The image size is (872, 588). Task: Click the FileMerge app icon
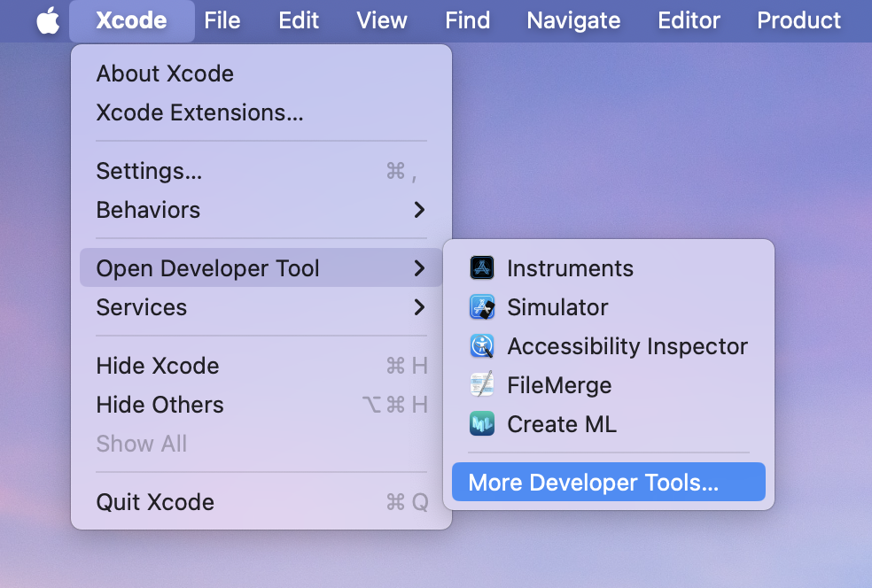click(481, 385)
